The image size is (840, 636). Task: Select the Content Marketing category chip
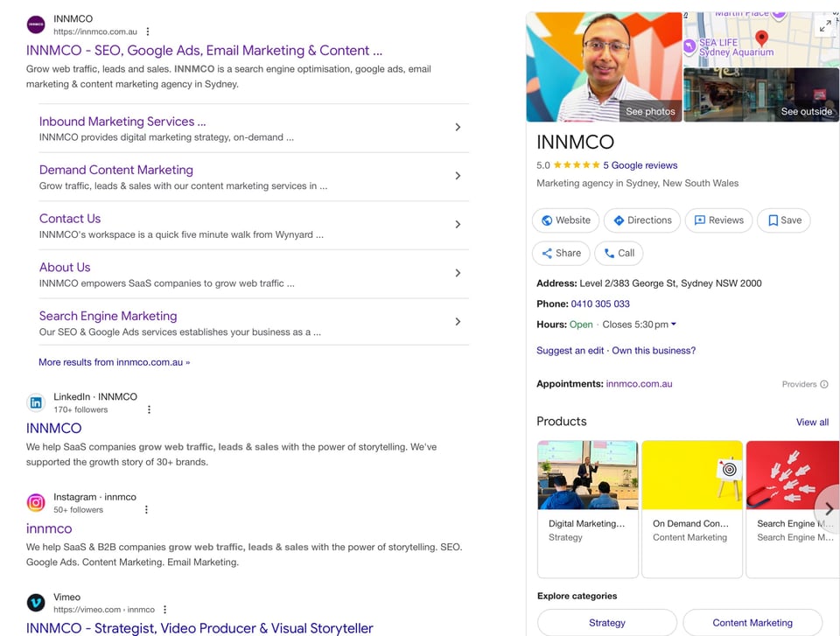click(x=752, y=623)
